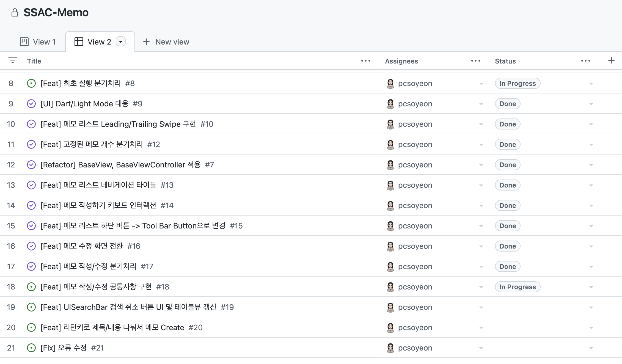Image resolution: width=622 pixels, height=364 pixels.
Task: Click the SSAC-Memo project title
Action: coord(56,13)
